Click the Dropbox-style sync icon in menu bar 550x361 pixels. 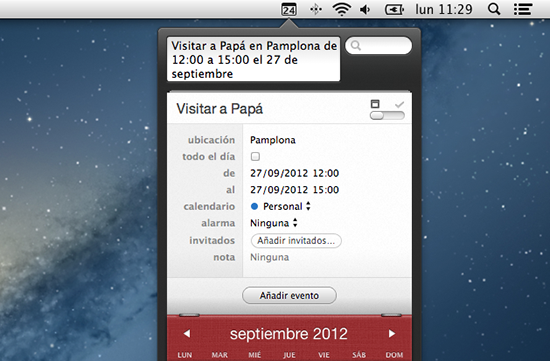(x=316, y=9)
